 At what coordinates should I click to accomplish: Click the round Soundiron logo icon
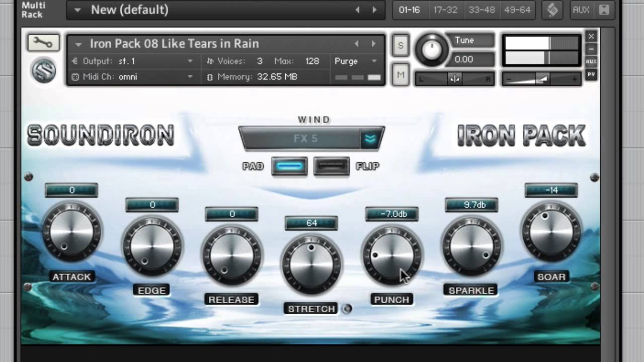pyautogui.click(x=44, y=71)
